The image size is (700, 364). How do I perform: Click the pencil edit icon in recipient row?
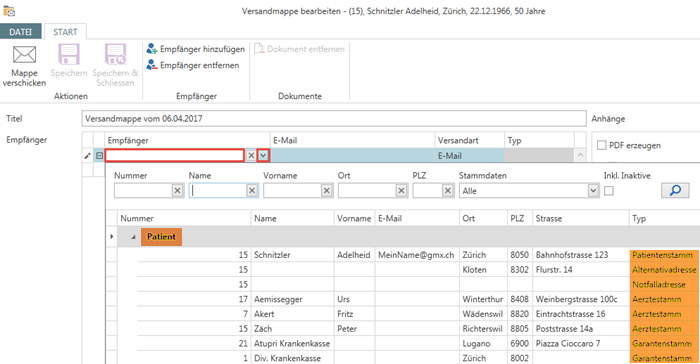88,156
